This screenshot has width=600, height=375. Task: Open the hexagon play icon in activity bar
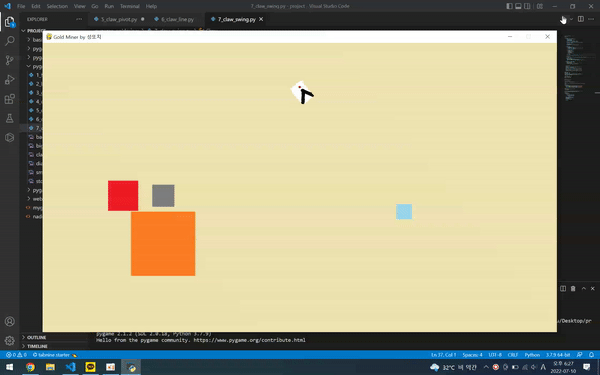click(10, 137)
